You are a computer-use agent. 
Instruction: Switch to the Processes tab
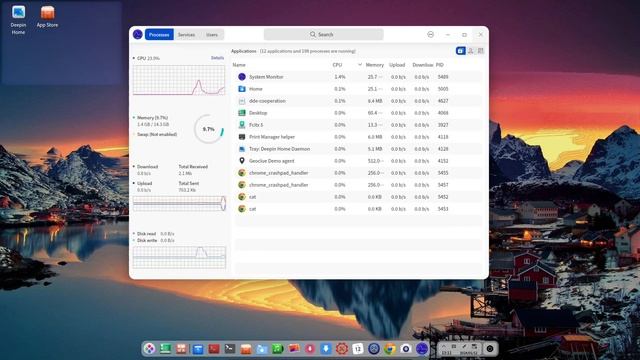click(159, 35)
